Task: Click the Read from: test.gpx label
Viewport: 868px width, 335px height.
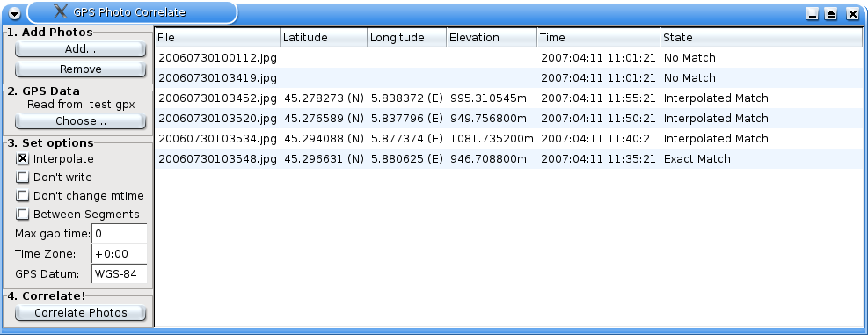Action: click(81, 105)
